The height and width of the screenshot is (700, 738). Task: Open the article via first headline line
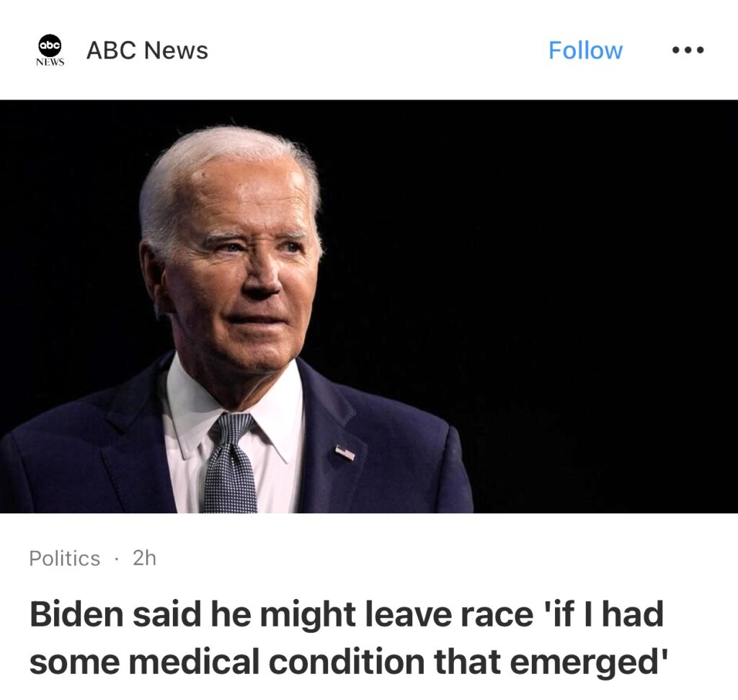tap(347, 614)
